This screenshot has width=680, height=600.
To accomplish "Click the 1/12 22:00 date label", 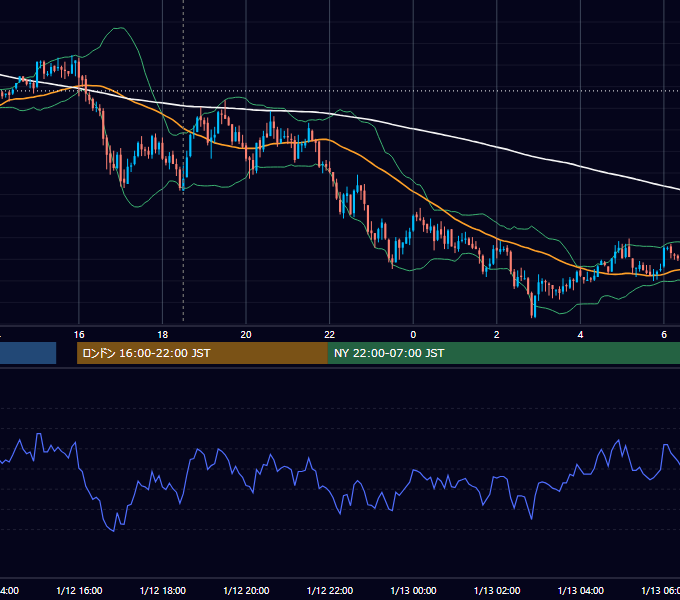I will [330, 590].
